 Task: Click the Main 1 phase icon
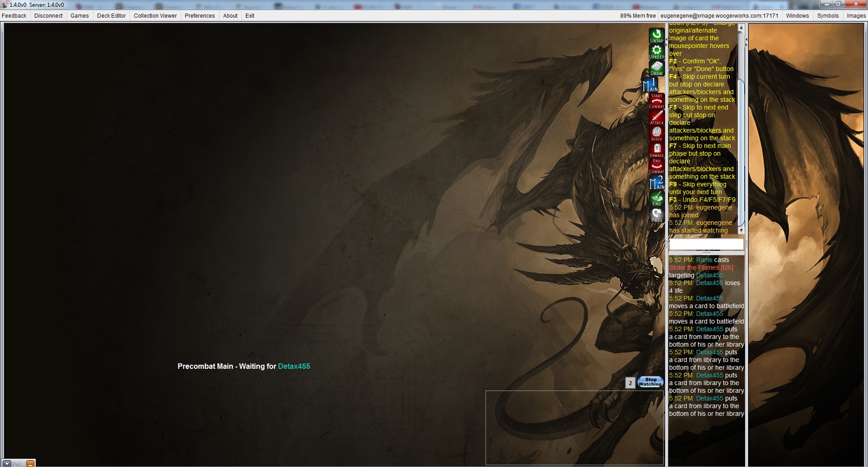tap(651, 84)
